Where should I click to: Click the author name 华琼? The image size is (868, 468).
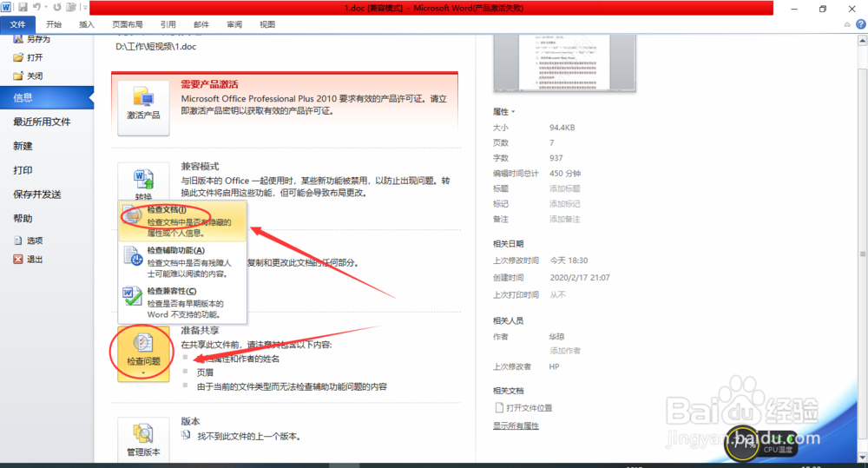click(557, 337)
